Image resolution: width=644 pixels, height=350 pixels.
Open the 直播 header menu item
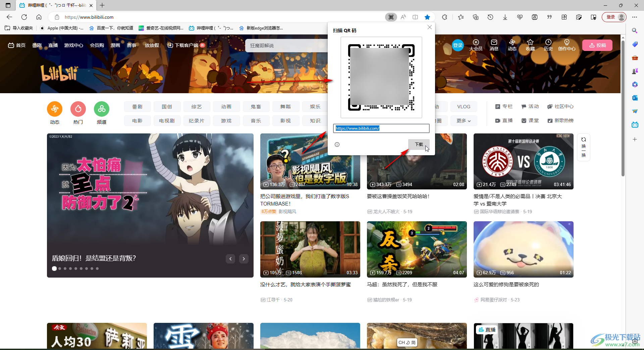53,45
